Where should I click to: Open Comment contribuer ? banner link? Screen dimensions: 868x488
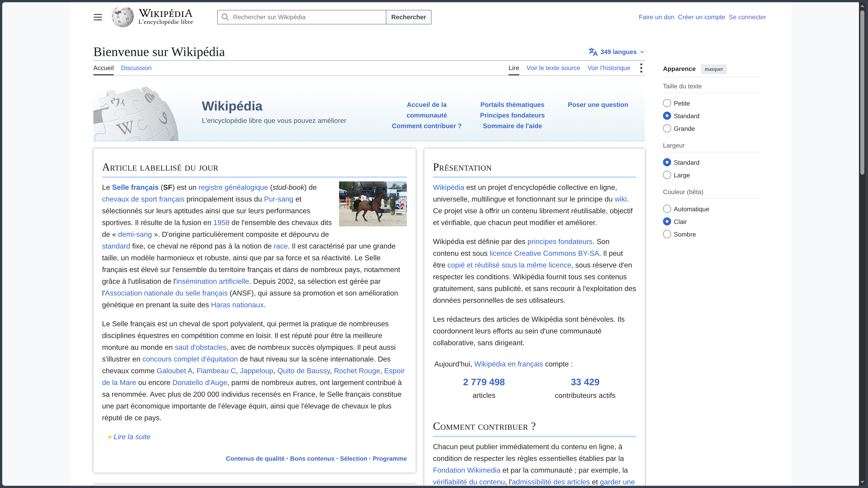(x=427, y=126)
